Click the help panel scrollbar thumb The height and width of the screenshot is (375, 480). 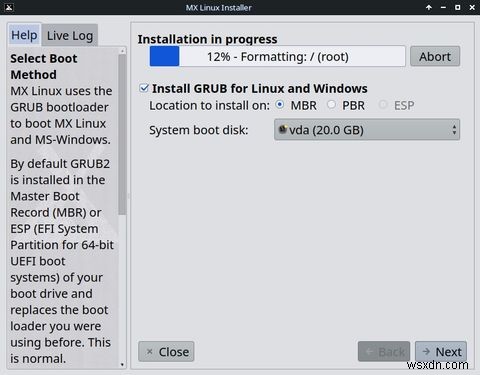(122, 135)
